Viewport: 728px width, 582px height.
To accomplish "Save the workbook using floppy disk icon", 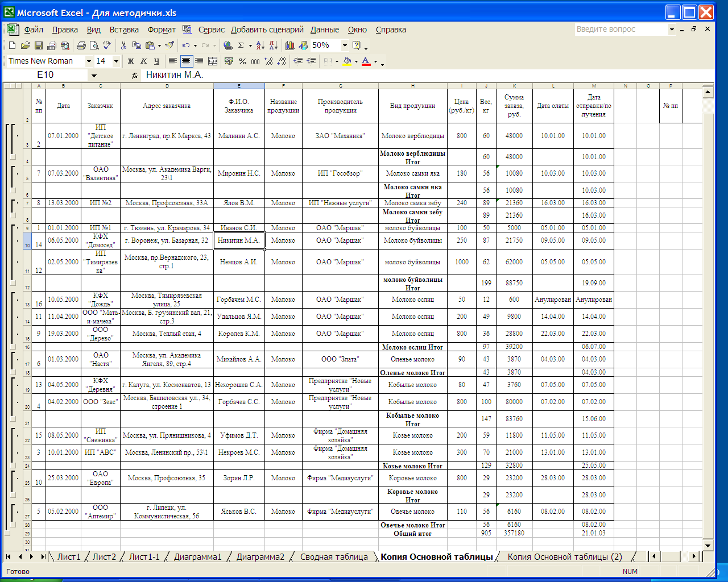I will [x=39, y=45].
